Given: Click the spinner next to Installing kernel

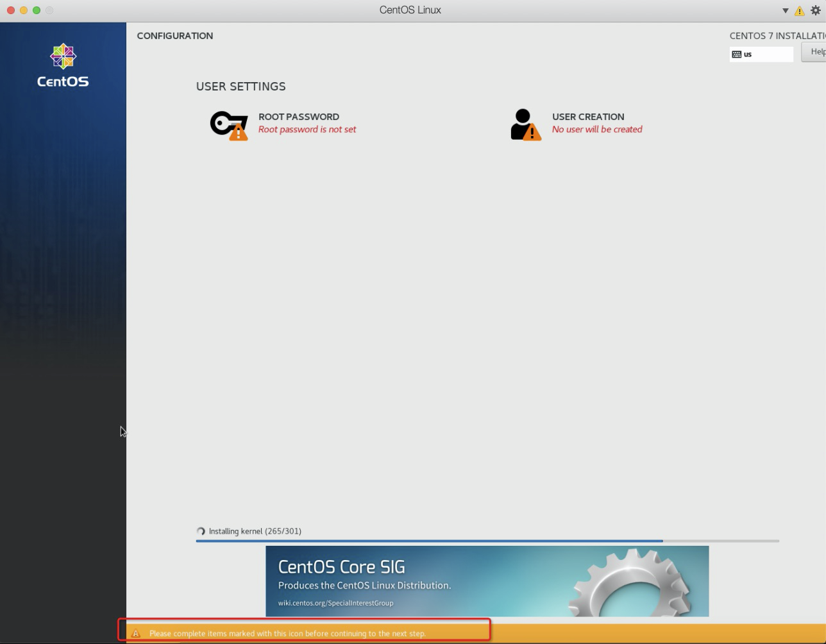Looking at the screenshot, I should pos(201,531).
